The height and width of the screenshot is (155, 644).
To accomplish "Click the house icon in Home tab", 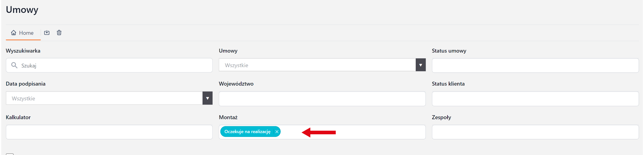I will point(14,33).
